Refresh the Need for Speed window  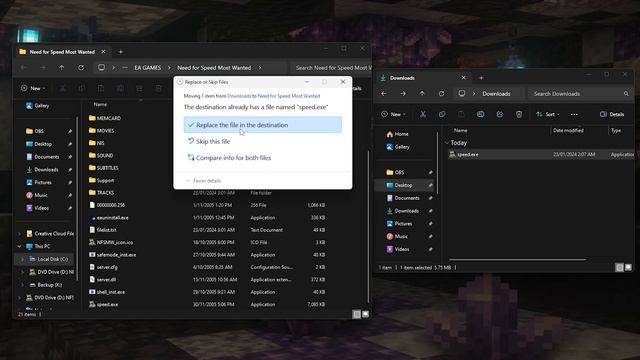[81, 68]
